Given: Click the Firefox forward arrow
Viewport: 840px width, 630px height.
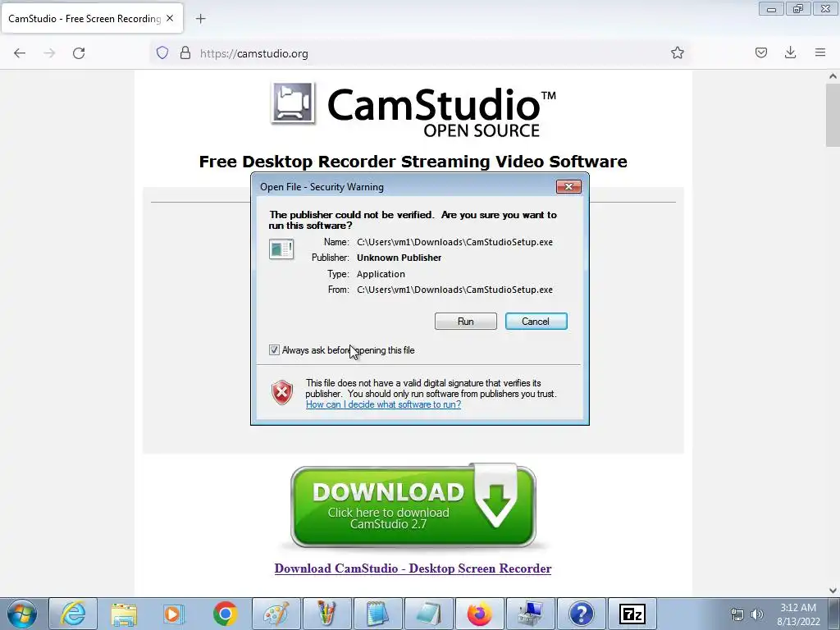Looking at the screenshot, I should [x=49, y=53].
